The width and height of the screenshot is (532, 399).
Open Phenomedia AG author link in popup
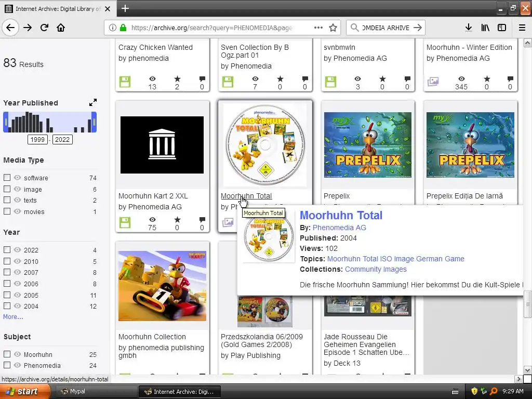(339, 228)
